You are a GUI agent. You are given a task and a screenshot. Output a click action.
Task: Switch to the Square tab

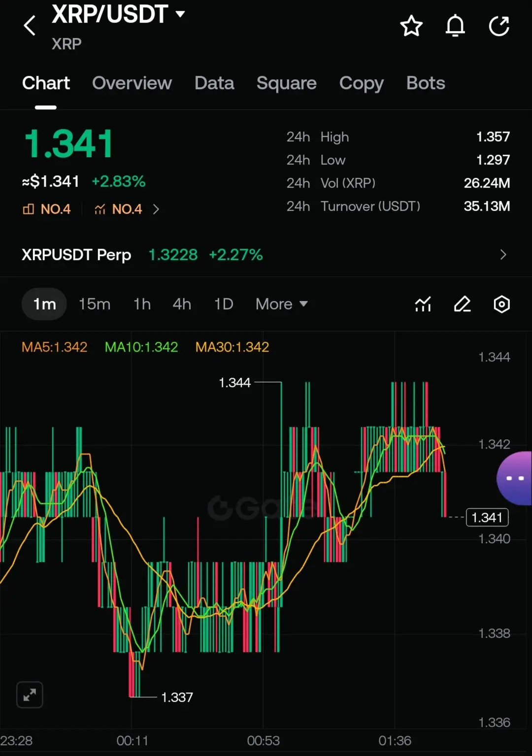tap(287, 83)
